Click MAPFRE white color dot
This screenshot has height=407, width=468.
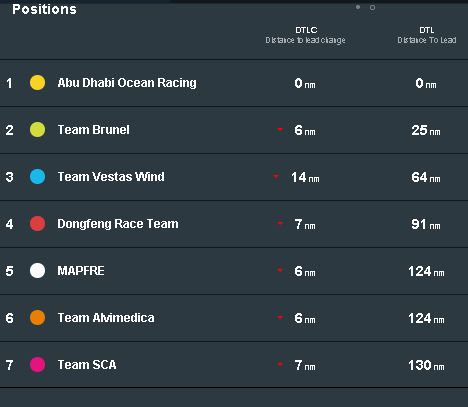37,271
